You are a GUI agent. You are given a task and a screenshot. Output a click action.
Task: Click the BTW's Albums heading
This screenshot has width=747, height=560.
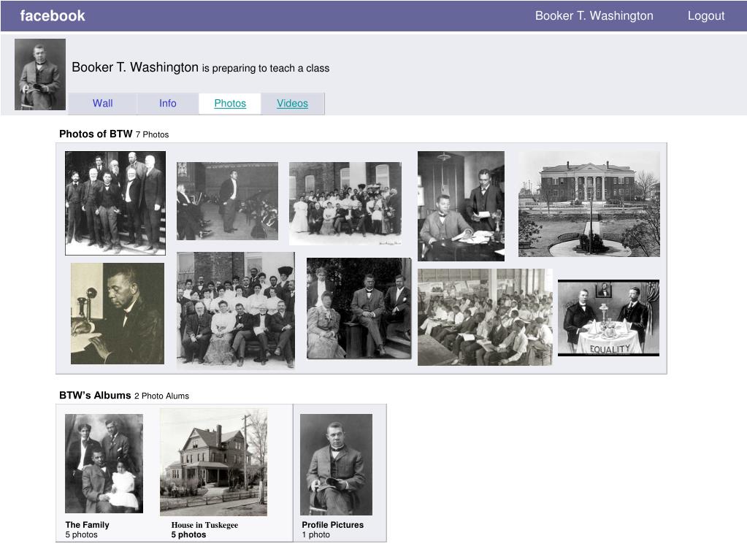(x=95, y=395)
